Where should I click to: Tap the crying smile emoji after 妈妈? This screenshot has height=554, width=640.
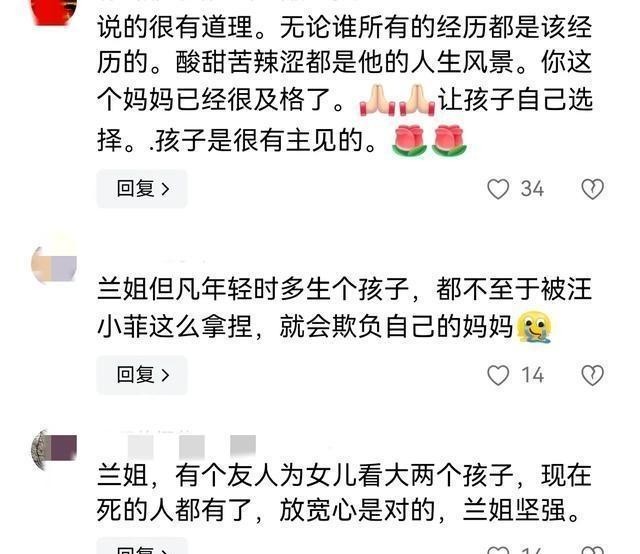(534, 326)
